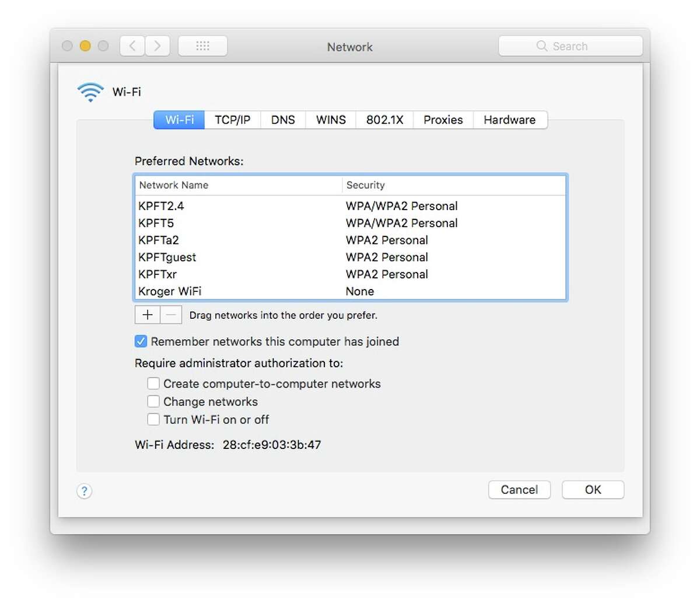Screen dimensions: 700x606
Task: Switch to the Hardware tab
Action: (509, 120)
